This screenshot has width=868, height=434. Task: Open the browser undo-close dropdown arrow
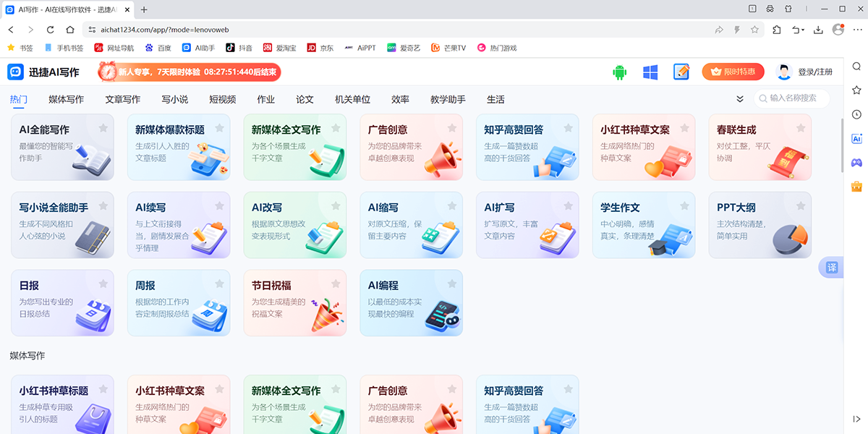tap(801, 30)
